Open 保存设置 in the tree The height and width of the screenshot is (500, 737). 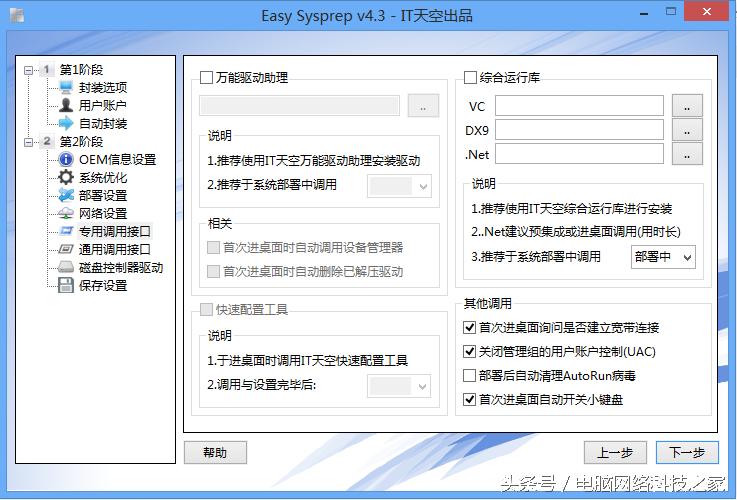(103, 285)
